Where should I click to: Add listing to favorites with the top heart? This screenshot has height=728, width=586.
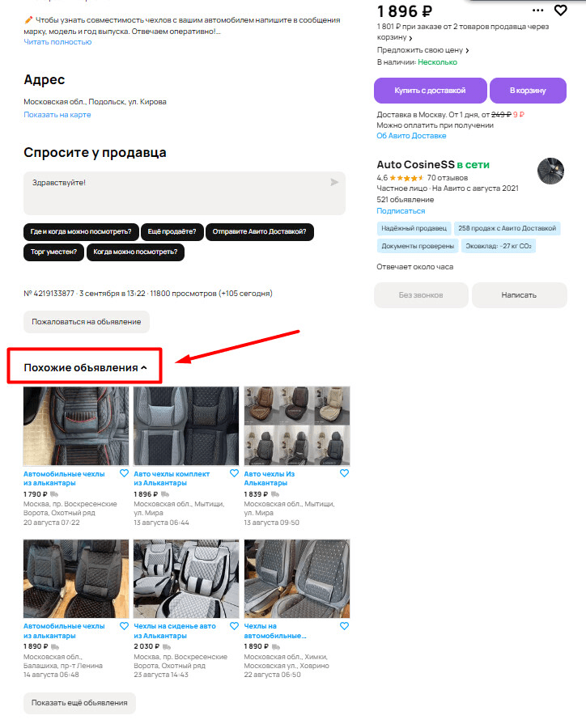[x=560, y=11]
